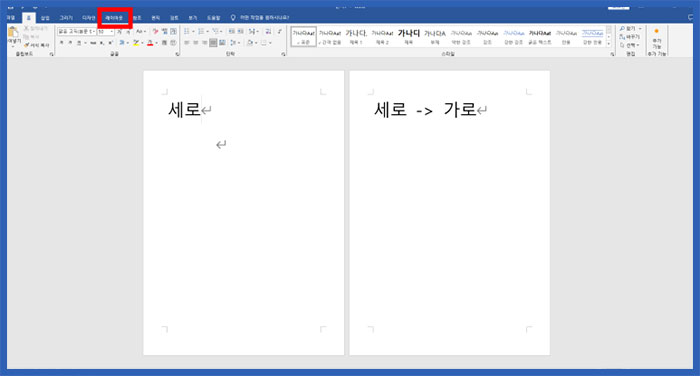Open the Styles pane launcher

click(x=612, y=54)
